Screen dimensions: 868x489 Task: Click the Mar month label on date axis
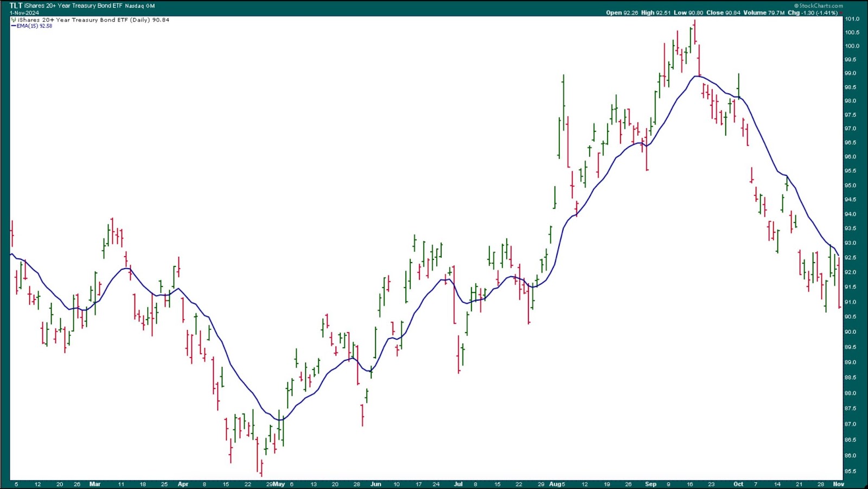coord(95,484)
